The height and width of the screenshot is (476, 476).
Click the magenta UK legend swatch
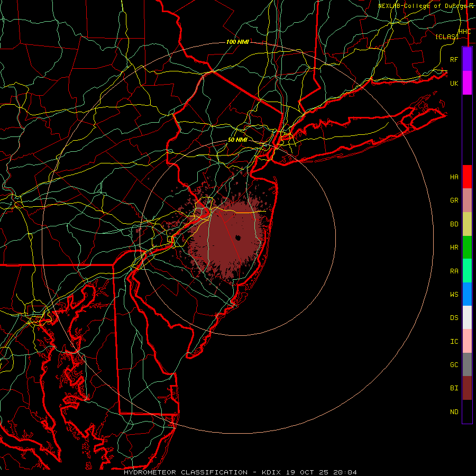pos(467,83)
